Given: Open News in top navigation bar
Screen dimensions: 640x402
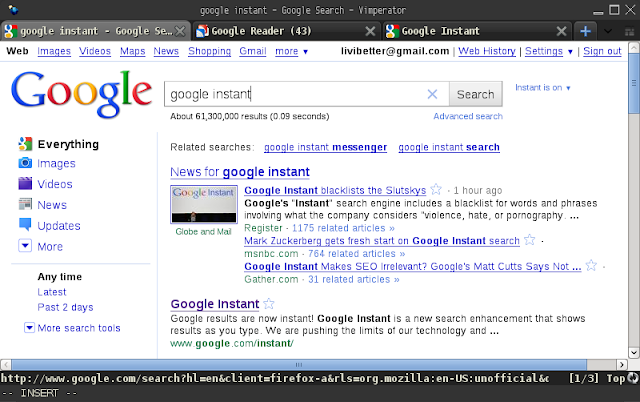Looking at the screenshot, I should pyautogui.click(x=166, y=51).
